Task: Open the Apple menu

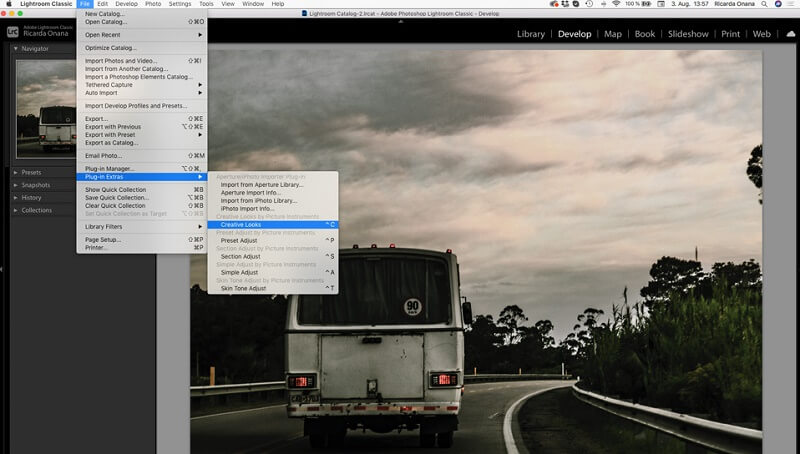Action: pyautogui.click(x=9, y=4)
